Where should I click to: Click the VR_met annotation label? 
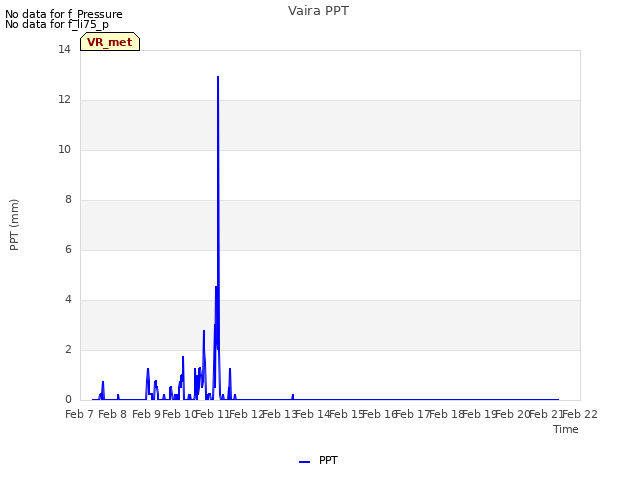tap(110, 42)
